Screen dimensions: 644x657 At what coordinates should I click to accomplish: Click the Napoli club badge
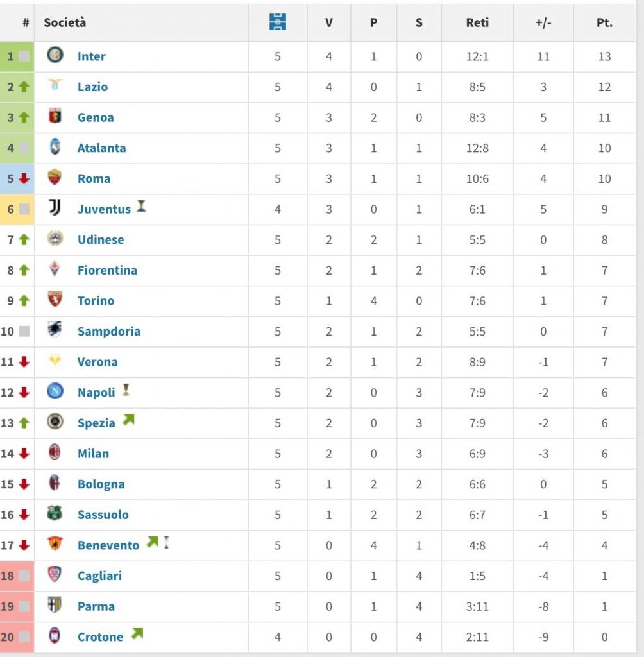pyautogui.click(x=55, y=391)
